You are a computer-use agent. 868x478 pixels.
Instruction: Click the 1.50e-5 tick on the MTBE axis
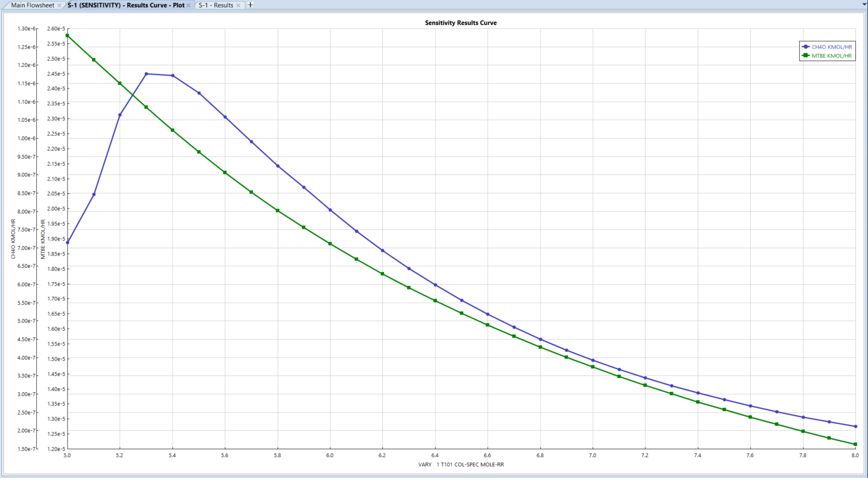(56, 359)
